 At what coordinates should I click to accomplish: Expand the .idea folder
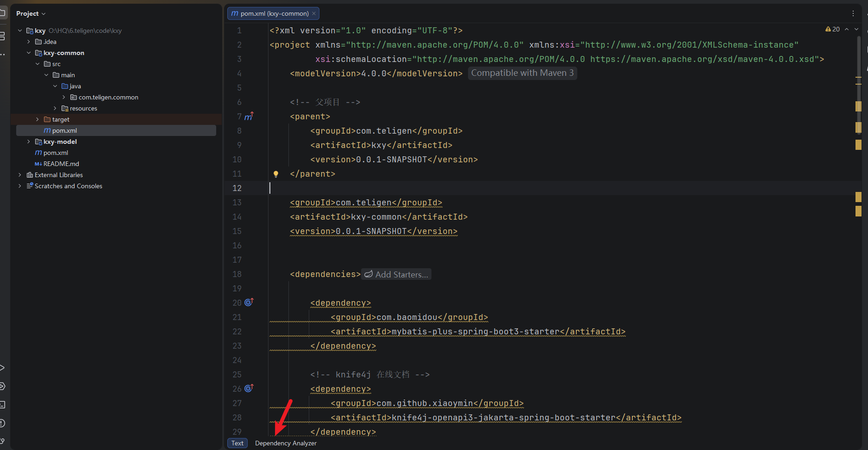point(29,42)
